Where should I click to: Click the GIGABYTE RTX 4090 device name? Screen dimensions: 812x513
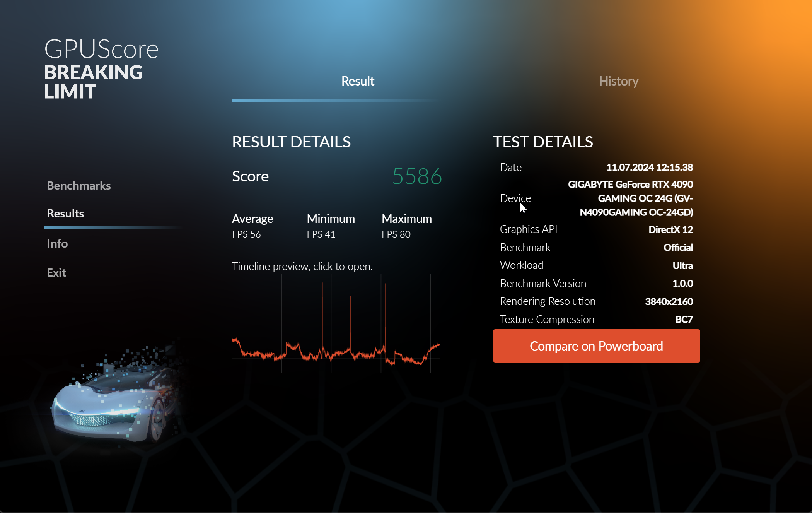631,198
